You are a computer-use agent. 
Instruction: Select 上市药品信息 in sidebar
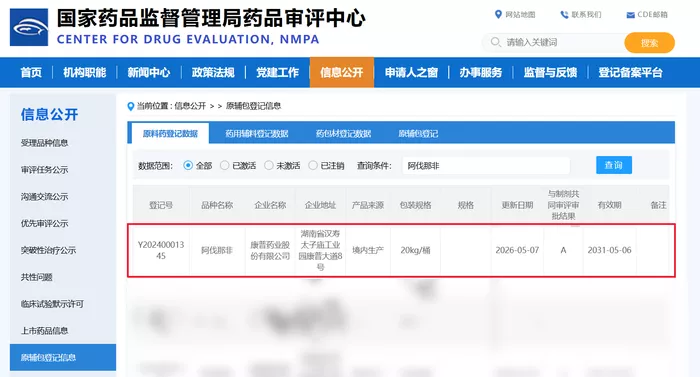[x=44, y=331]
